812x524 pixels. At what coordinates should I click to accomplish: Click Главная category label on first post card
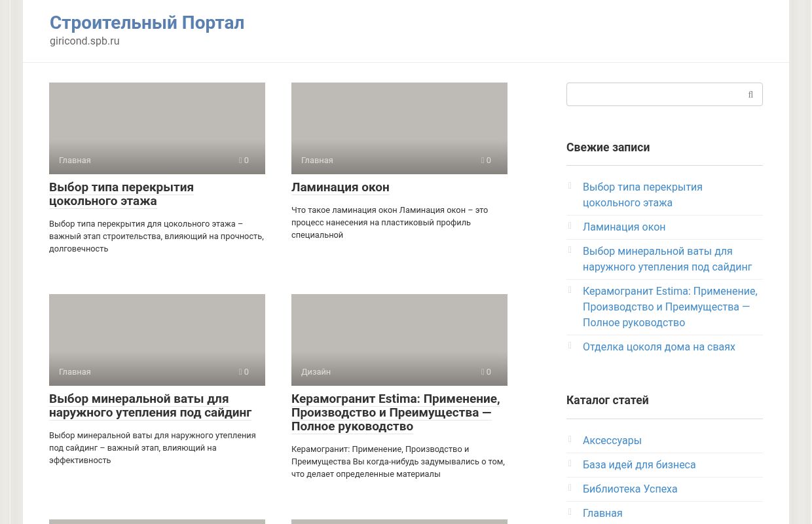[x=75, y=160]
